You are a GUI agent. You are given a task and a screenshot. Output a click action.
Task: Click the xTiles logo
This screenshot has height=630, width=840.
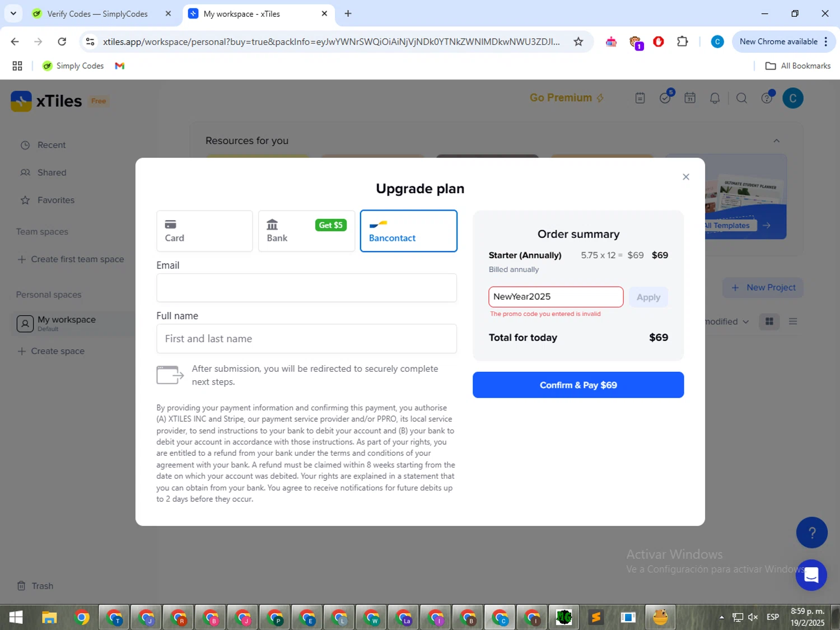click(x=46, y=101)
